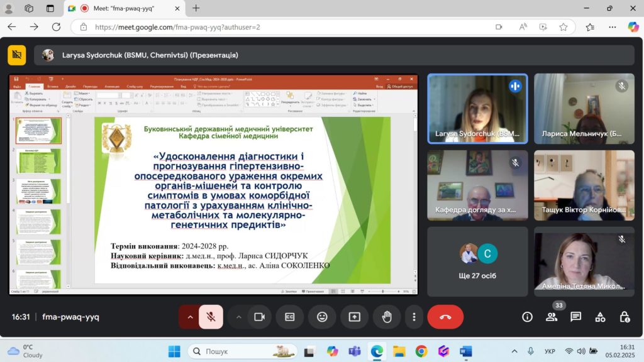Show the people list with 33 participants
This screenshot has height=362, width=644.
pos(552,317)
